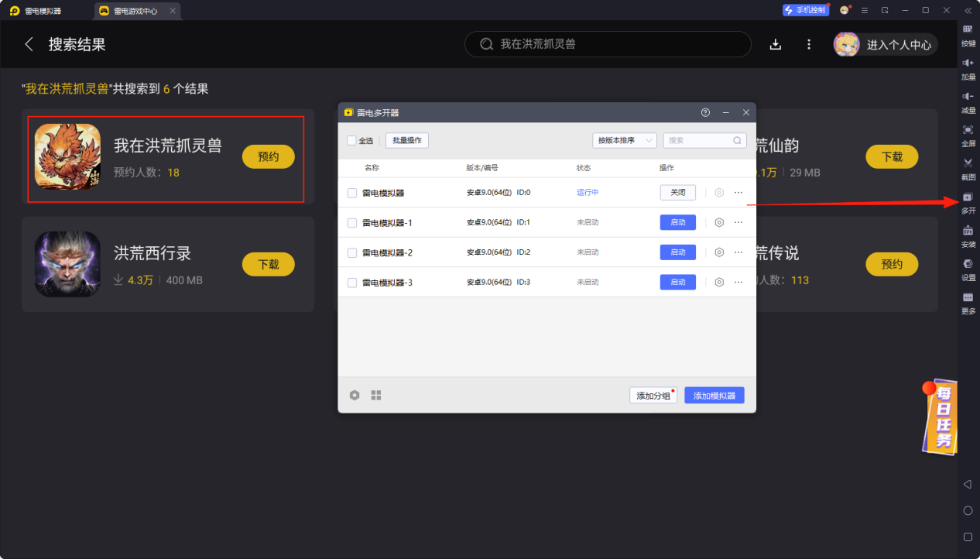Image resolution: width=980 pixels, height=559 pixels.
Task: Take a screenshot with 截图 icon
Action: (x=968, y=163)
